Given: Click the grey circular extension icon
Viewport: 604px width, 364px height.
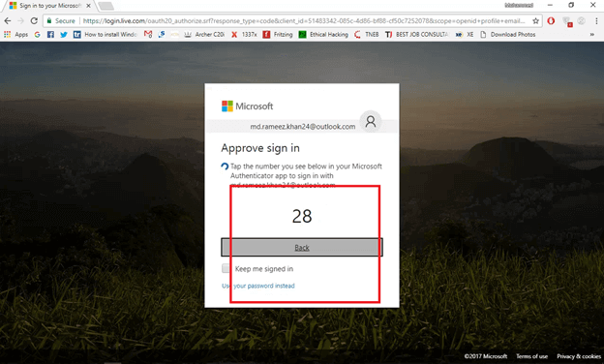Looking at the screenshot, I should (582, 20).
